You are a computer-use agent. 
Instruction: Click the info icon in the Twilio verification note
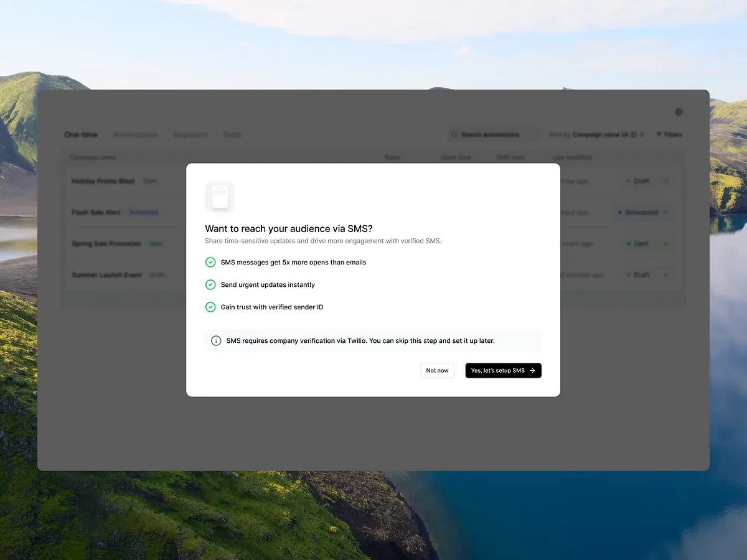[216, 340]
